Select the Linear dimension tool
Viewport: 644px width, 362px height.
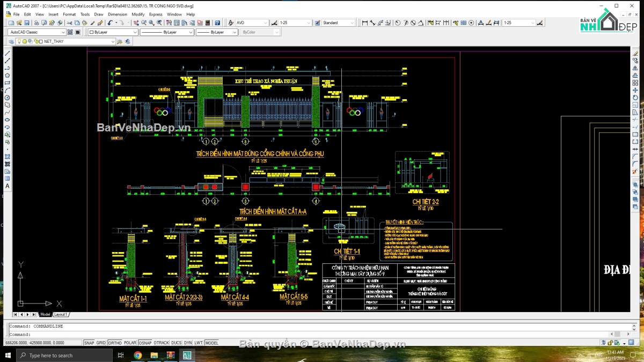(x=364, y=23)
